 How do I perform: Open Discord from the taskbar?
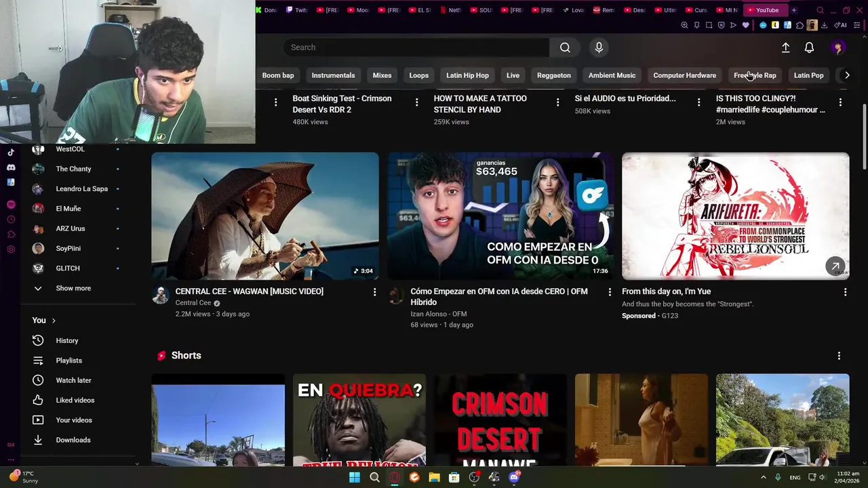coord(514,477)
